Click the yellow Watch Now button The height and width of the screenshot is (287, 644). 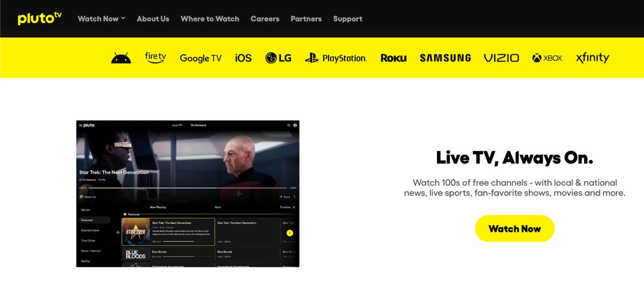tap(515, 228)
